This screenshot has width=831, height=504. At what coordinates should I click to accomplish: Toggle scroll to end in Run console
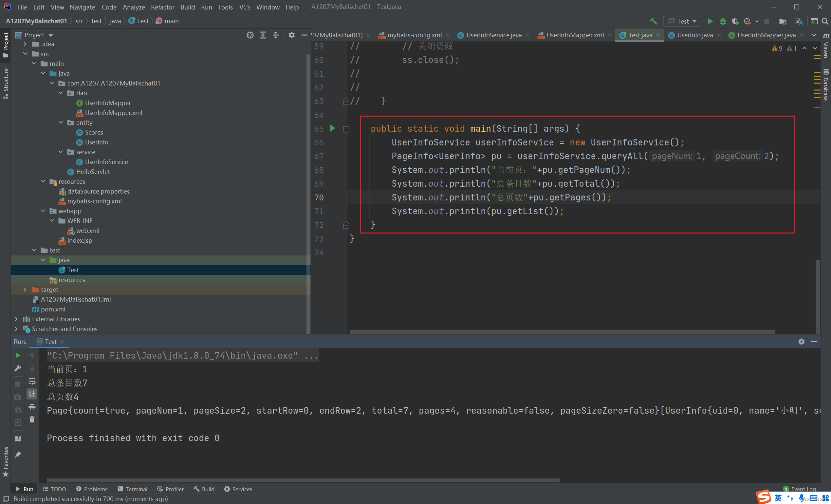[32, 394]
